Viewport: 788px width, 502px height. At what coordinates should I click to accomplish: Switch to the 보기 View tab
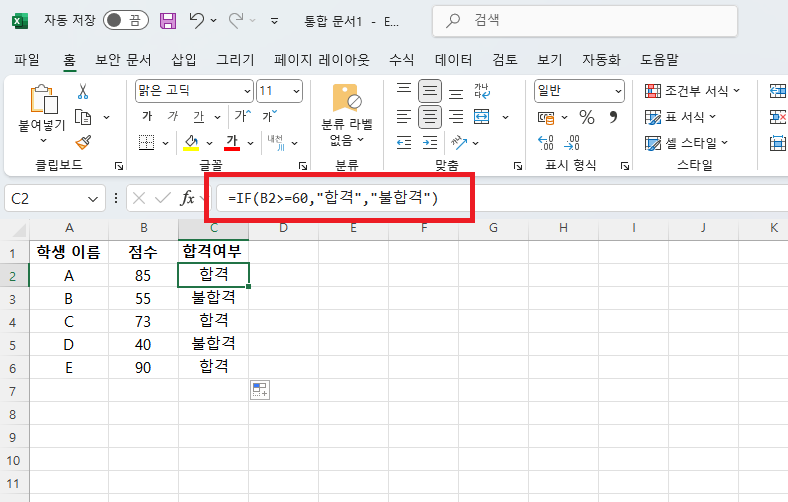(549, 60)
